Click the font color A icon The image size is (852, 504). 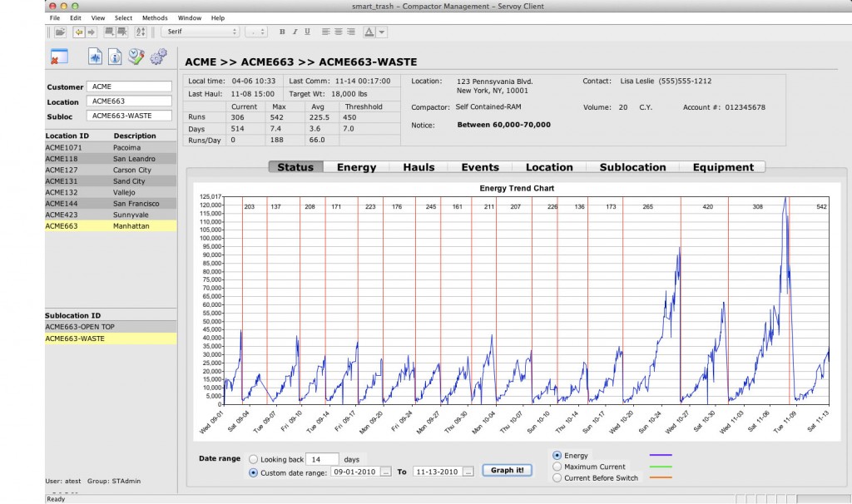tap(369, 32)
